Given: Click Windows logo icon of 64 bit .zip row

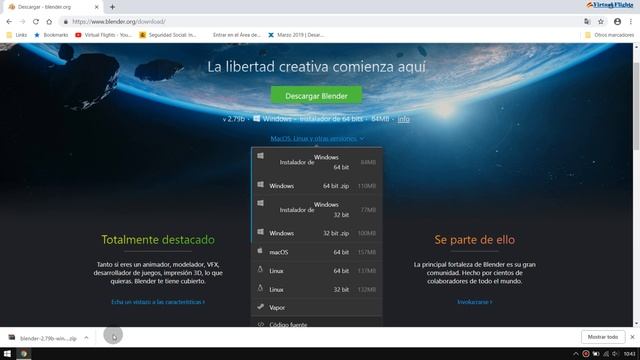Looking at the screenshot, I should [260, 184].
